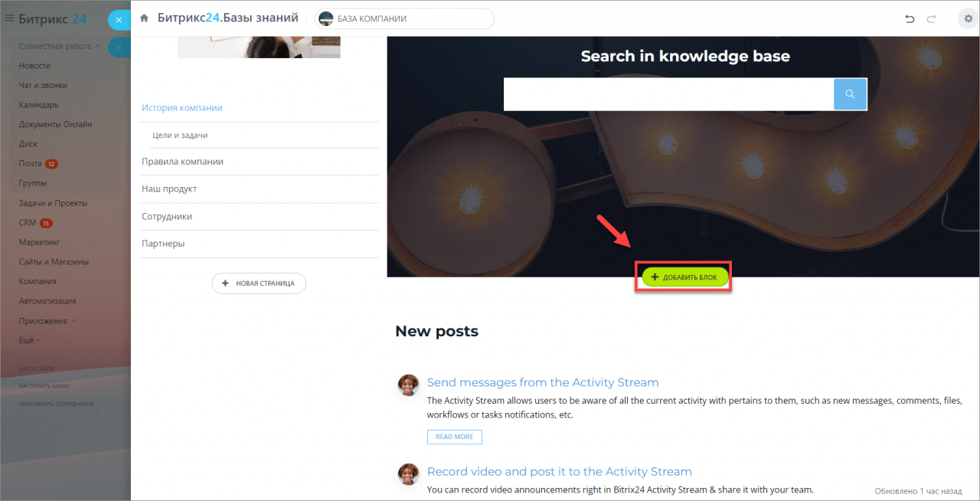This screenshot has width=980, height=501.
Task: Click the author avatar by Record video post
Action: pyautogui.click(x=409, y=474)
